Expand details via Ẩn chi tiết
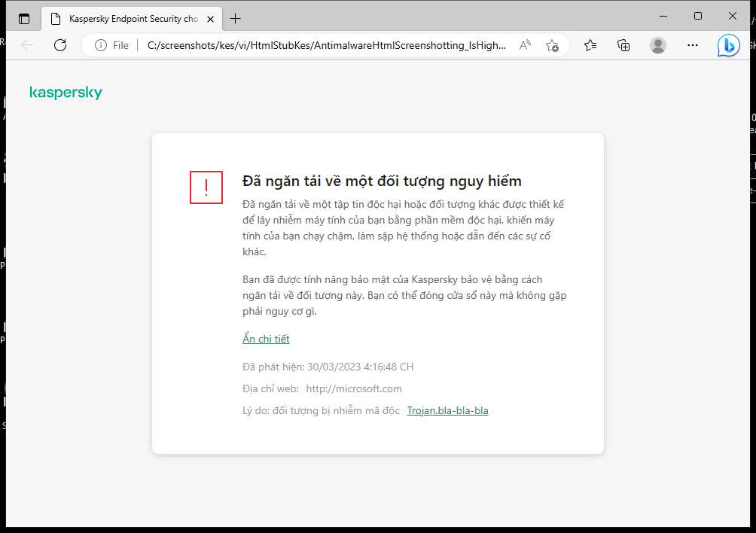 (266, 339)
